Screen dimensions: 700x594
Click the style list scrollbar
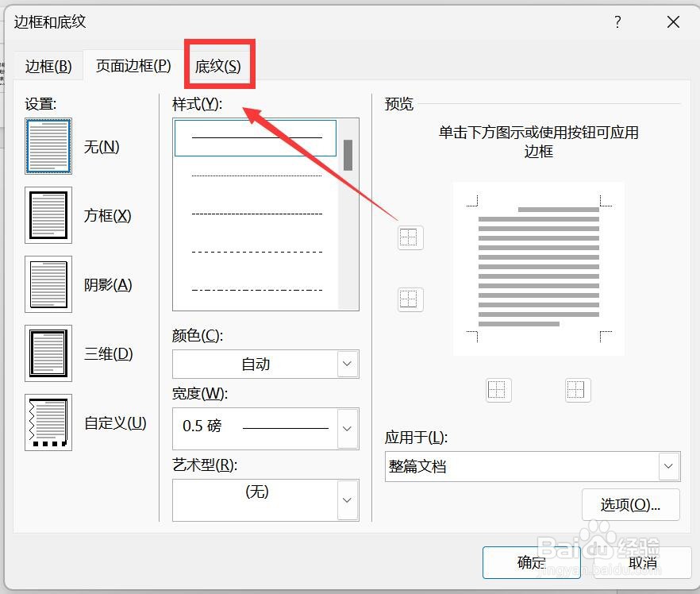click(x=348, y=155)
